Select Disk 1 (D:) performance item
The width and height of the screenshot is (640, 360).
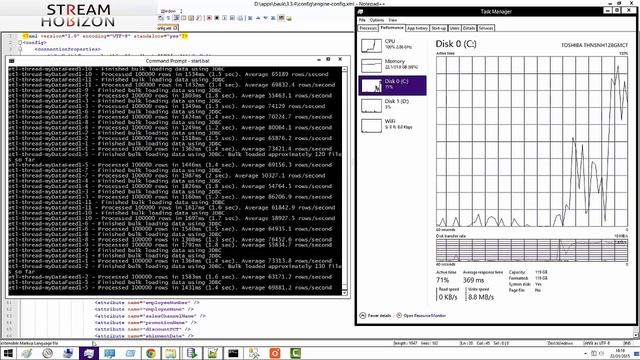tap(392, 105)
